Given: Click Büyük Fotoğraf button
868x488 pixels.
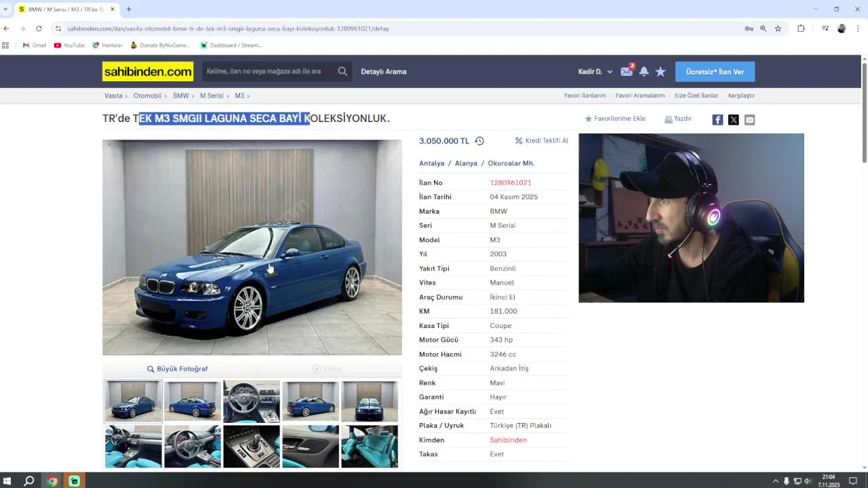Looking at the screenshot, I should pyautogui.click(x=177, y=369).
